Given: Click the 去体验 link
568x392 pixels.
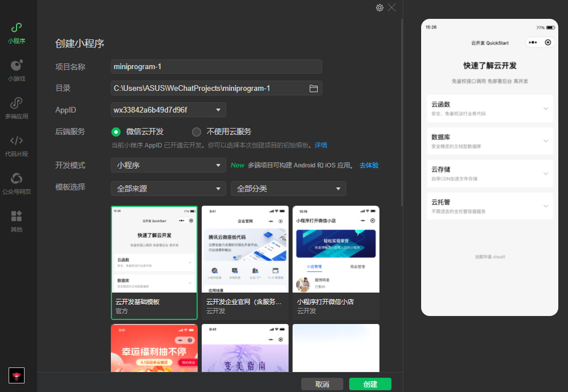Looking at the screenshot, I should pyautogui.click(x=369, y=165).
